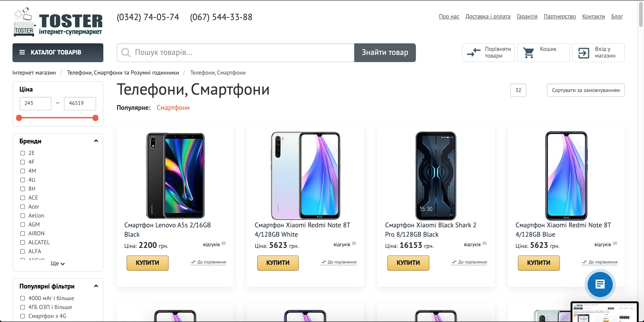This screenshot has width=644, height=322.
Task: Go to Доставка і оплата
Action: 488,17
